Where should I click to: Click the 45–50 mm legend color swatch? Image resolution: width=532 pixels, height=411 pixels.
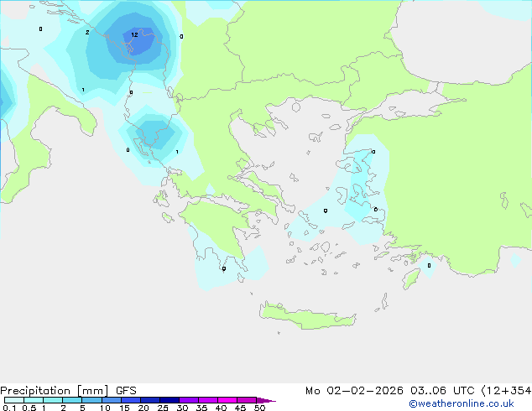coord(247,400)
